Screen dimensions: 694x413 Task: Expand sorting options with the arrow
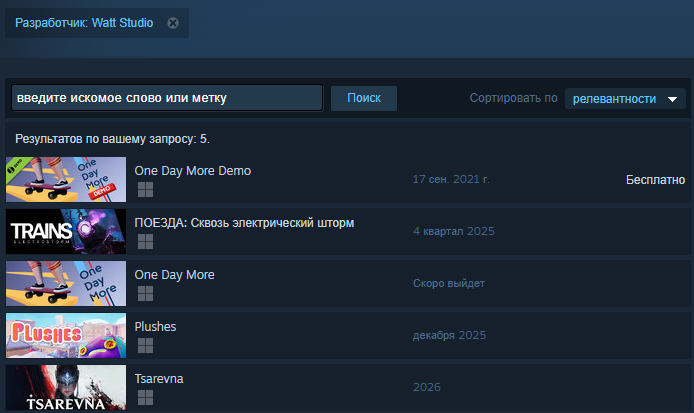672,99
